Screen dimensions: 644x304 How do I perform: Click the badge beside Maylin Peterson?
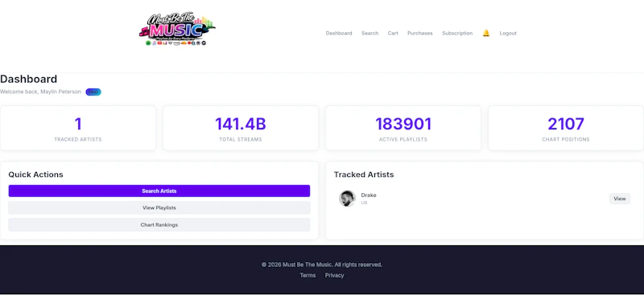point(93,92)
